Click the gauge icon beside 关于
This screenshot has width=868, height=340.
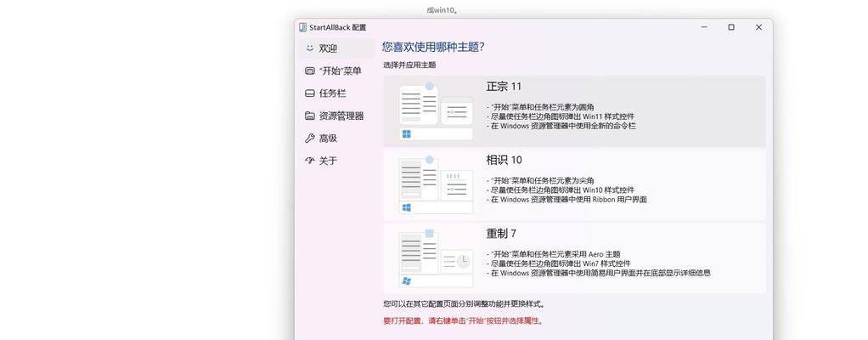310,161
